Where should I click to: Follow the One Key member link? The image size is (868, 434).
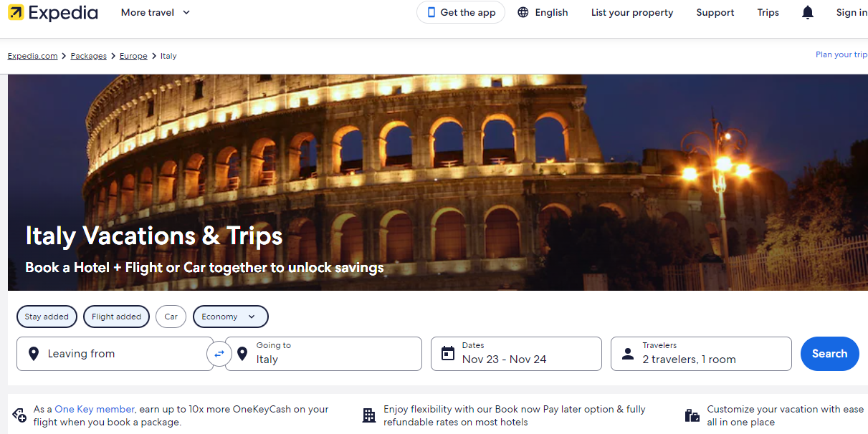click(x=95, y=409)
